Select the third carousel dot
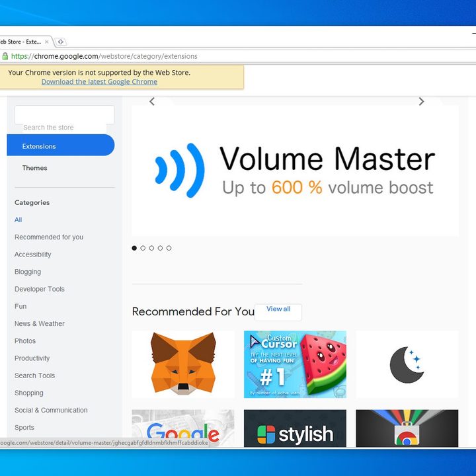The width and height of the screenshot is (476, 476). [151, 248]
